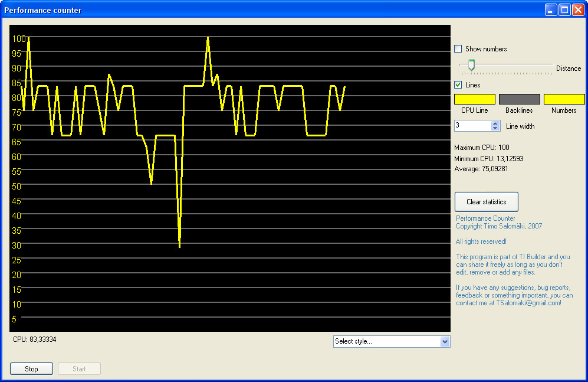Stop the performance counter
Image resolution: width=588 pixels, height=382 pixels.
tap(31, 369)
